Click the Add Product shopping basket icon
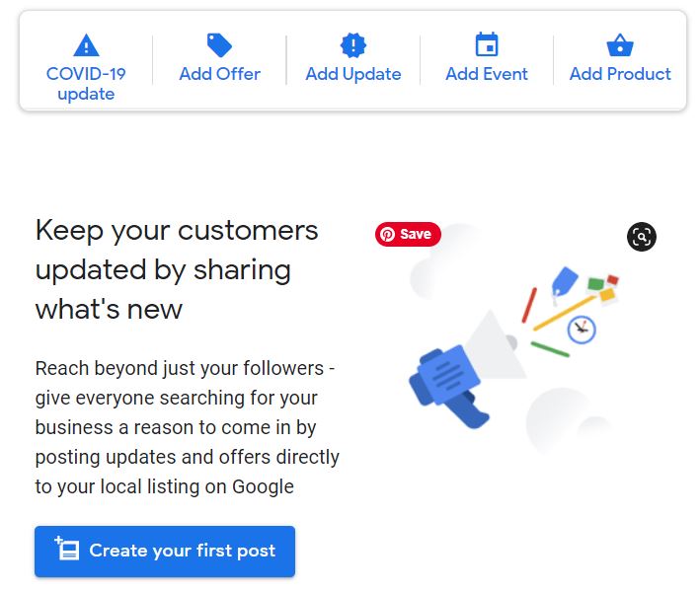This screenshot has height=591, width=700. coord(619,44)
